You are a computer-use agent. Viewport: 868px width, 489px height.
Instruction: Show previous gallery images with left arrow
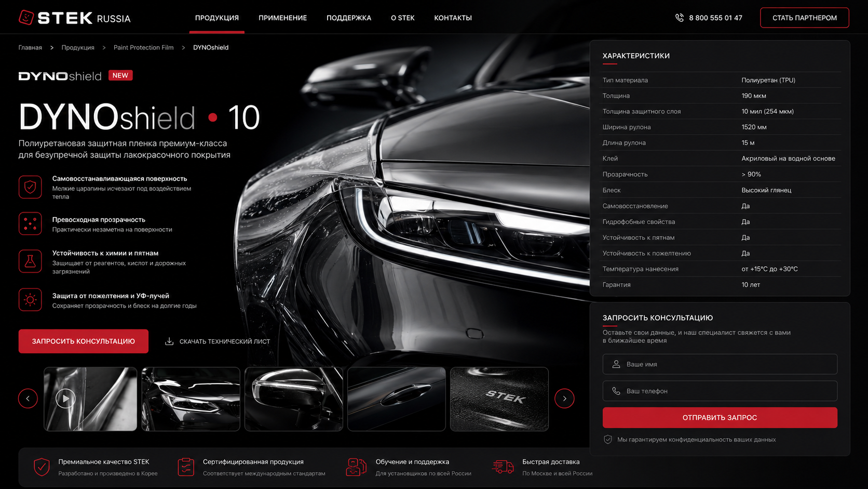pos(28,399)
